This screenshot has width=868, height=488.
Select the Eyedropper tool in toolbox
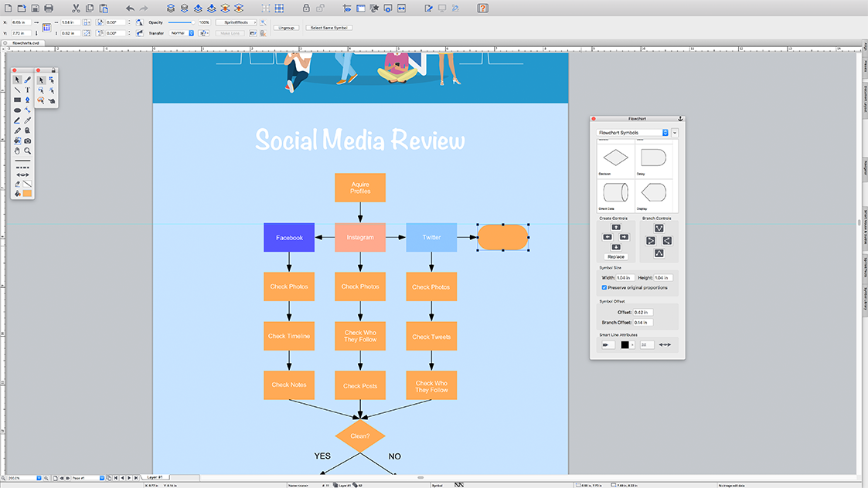point(27,120)
